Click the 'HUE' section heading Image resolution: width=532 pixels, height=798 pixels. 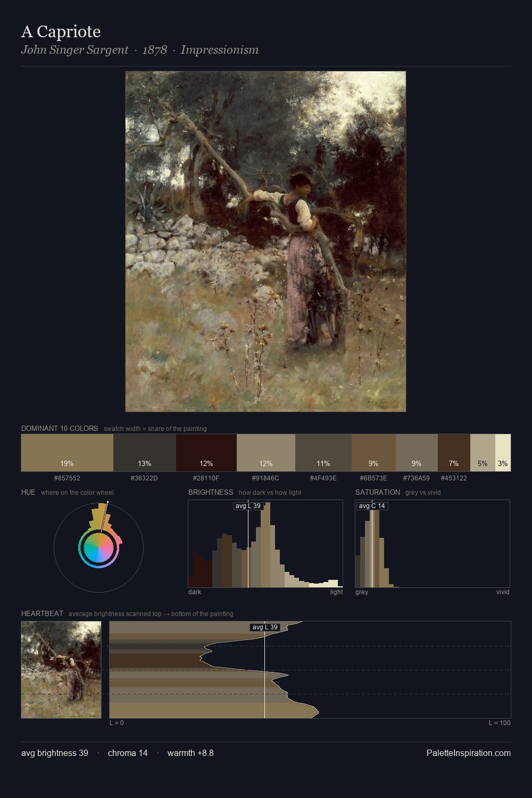pos(28,492)
